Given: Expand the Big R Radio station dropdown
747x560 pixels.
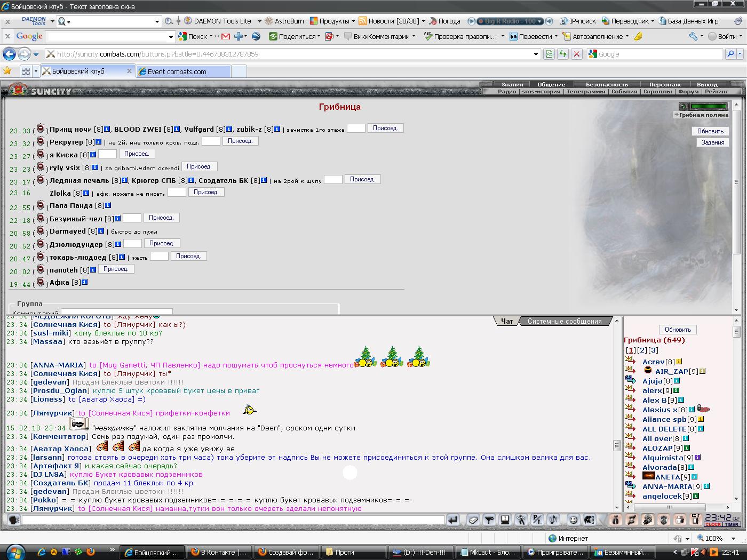Looking at the screenshot, I should [540, 21].
